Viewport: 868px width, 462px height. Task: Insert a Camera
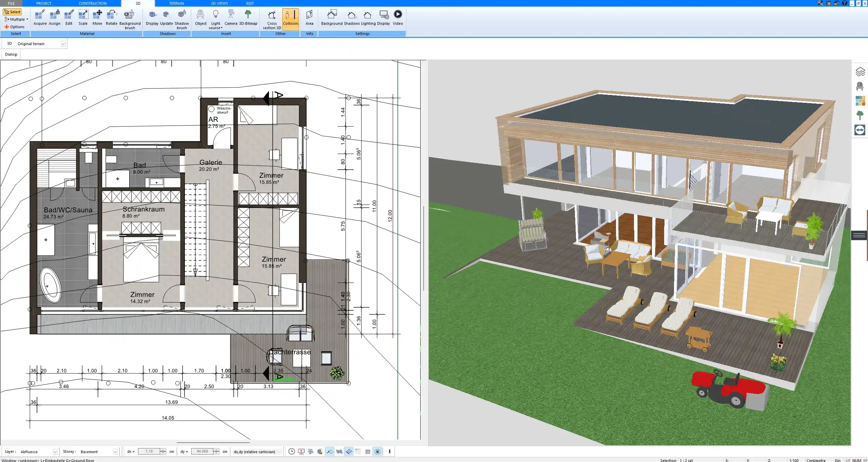tap(231, 18)
